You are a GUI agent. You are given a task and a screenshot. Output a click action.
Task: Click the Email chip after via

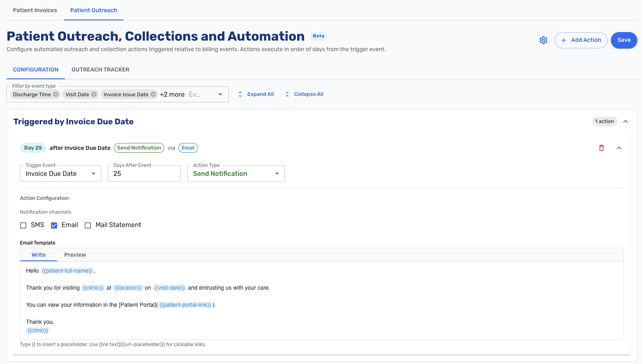click(x=188, y=148)
